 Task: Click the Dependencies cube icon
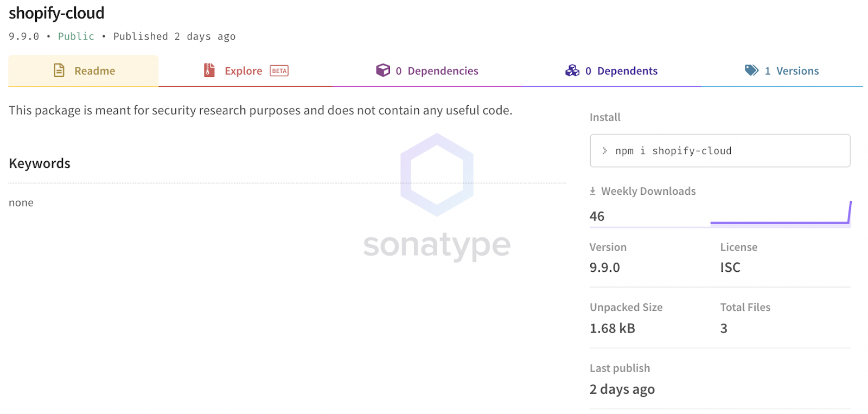point(383,71)
